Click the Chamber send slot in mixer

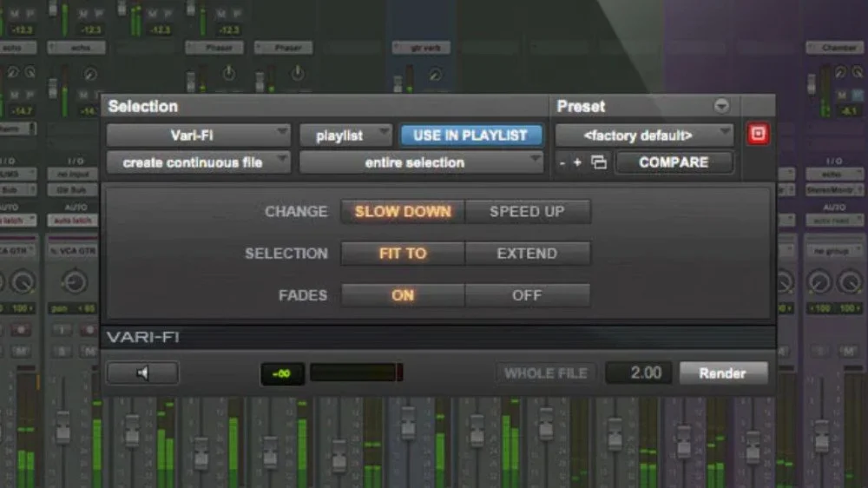click(835, 48)
